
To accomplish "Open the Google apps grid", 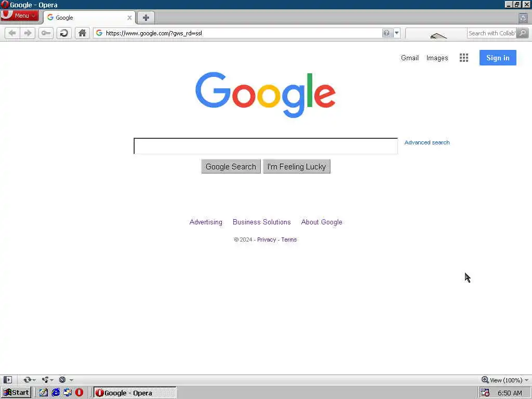I will coord(464,58).
